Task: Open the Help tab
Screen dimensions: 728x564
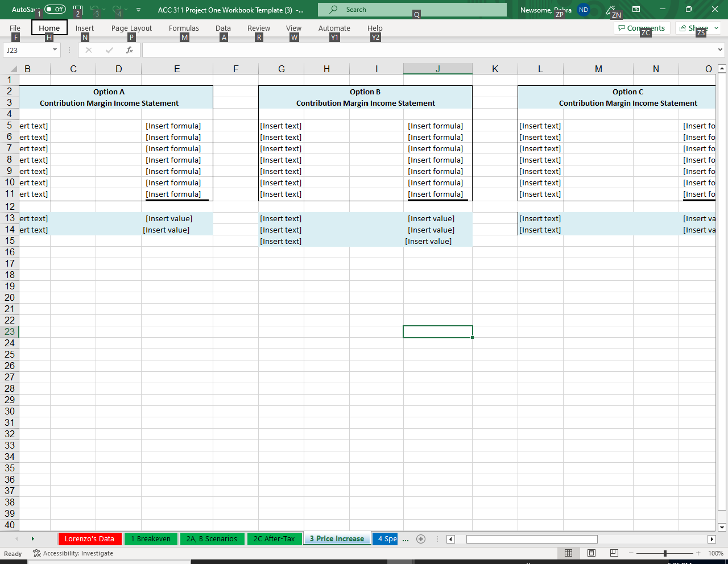Action: click(x=375, y=28)
